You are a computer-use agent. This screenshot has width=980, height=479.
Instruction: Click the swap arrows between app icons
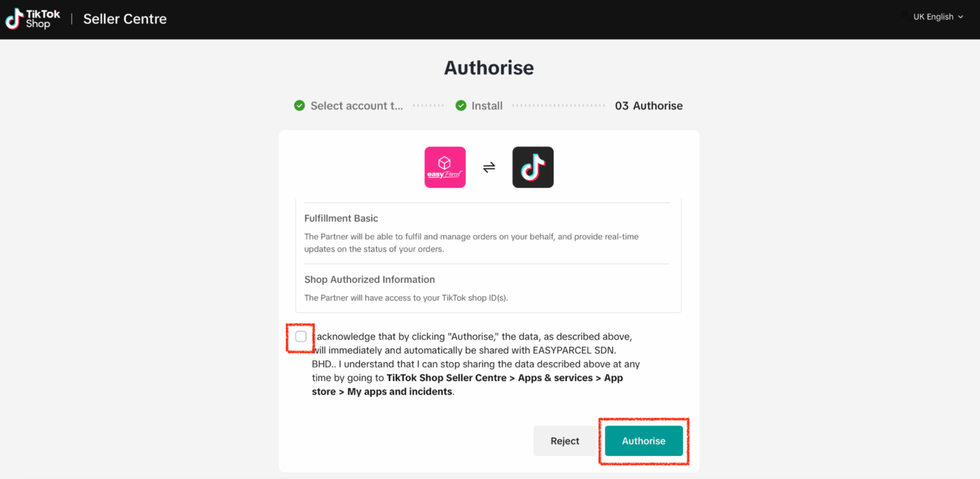tap(489, 167)
